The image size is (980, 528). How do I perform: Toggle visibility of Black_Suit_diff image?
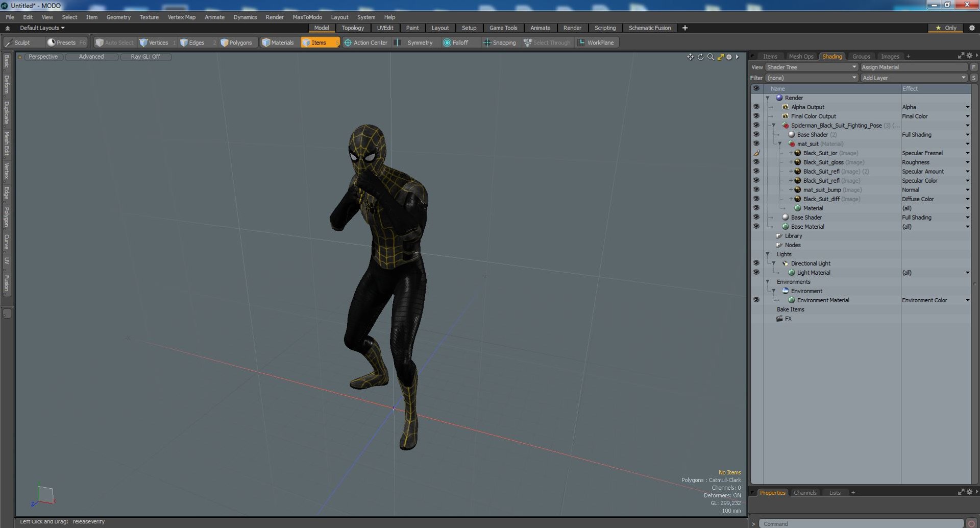coord(756,199)
